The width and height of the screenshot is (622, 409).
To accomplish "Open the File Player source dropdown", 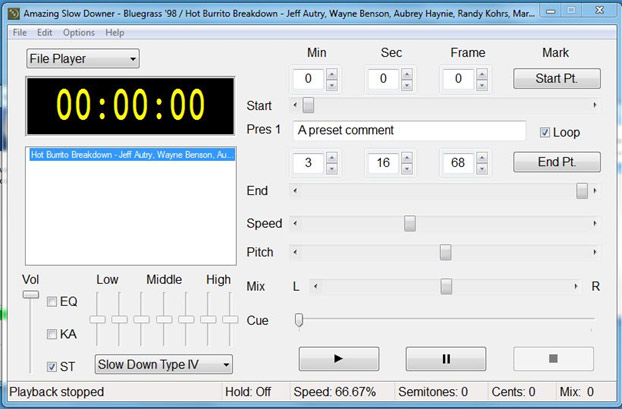I will pyautogui.click(x=83, y=59).
